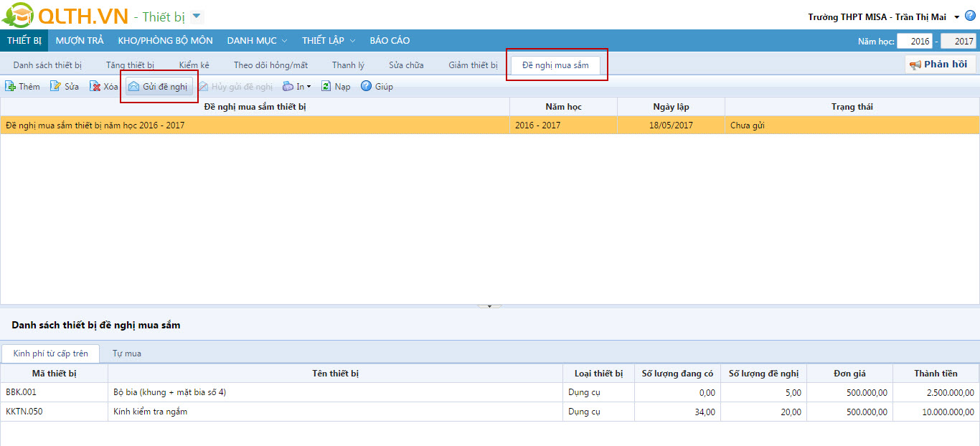Click the 2016 school year input field
980x446 pixels.
click(x=915, y=42)
